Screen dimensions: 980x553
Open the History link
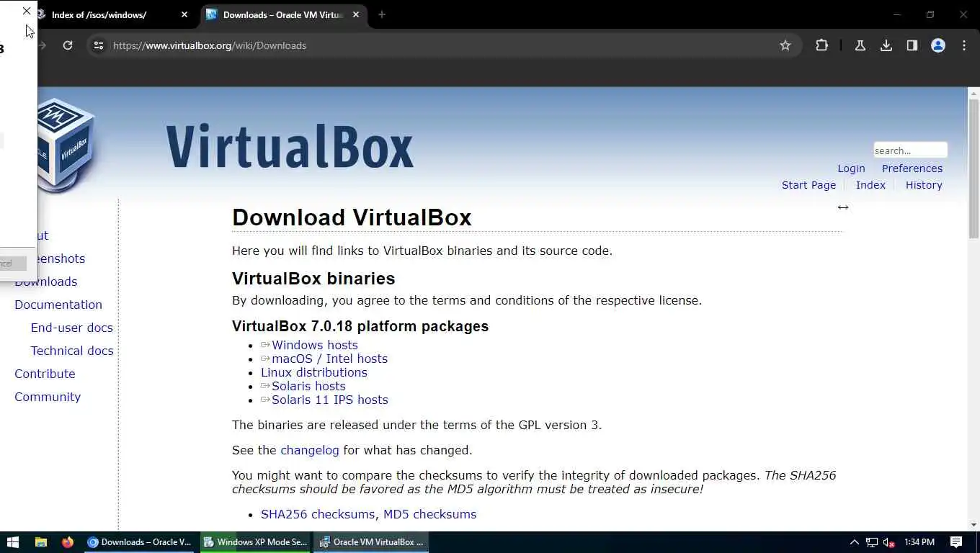924,185
